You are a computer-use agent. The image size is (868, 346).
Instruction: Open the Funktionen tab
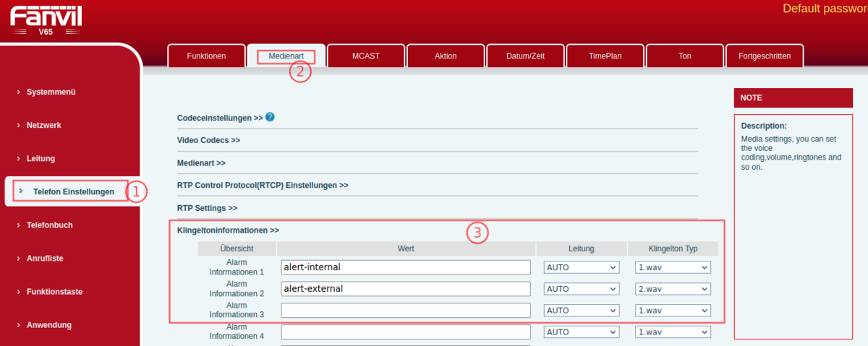tap(206, 56)
